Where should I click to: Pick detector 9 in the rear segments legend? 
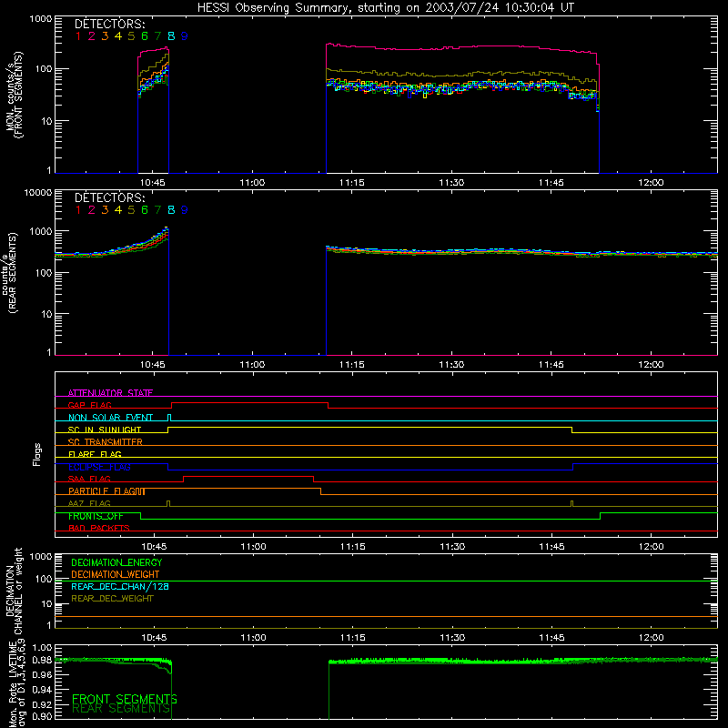pyautogui.click(x=185, y=210)
